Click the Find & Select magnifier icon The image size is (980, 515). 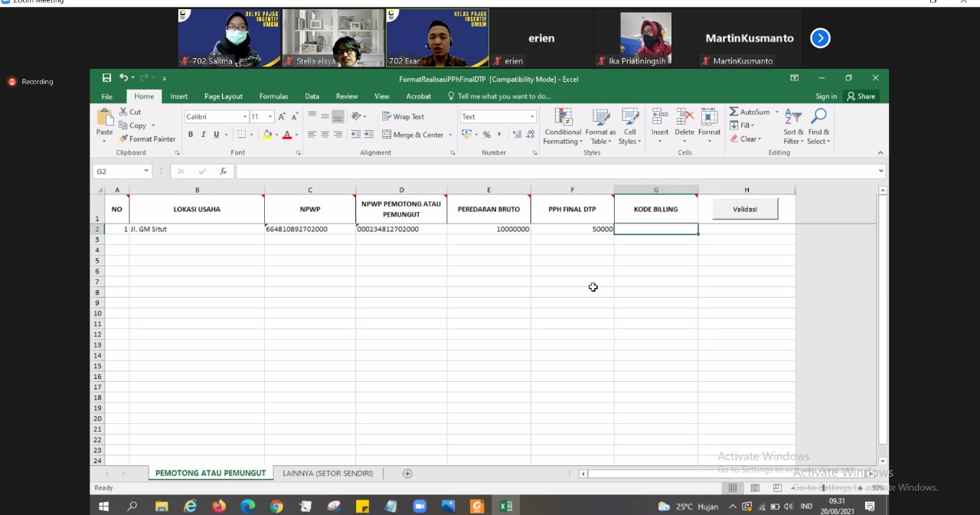[818, 117]
